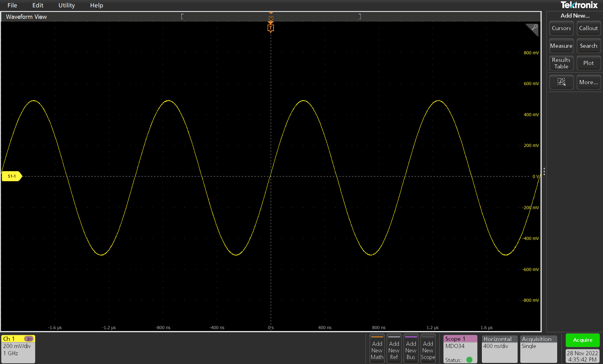
Task: Open the Utility menu
Action: click(67, 5)
